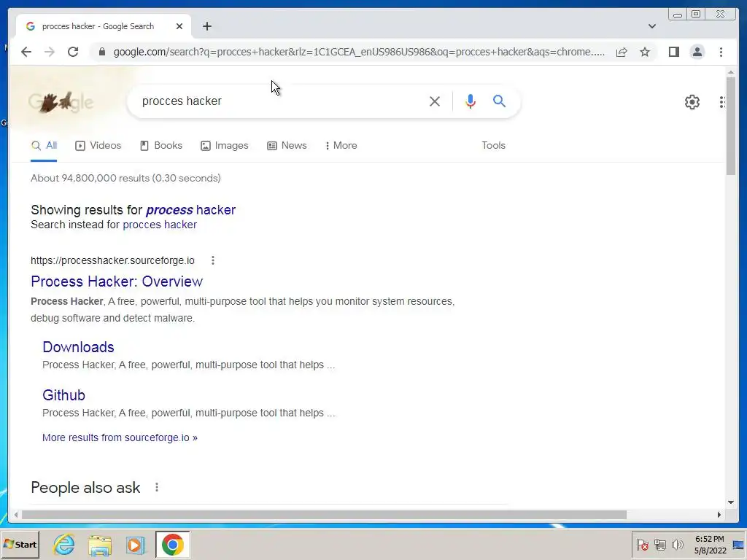The width and height of the screenshot is (747, 560).
Task: Open network status tray icon
Action: tap(659, 545)
